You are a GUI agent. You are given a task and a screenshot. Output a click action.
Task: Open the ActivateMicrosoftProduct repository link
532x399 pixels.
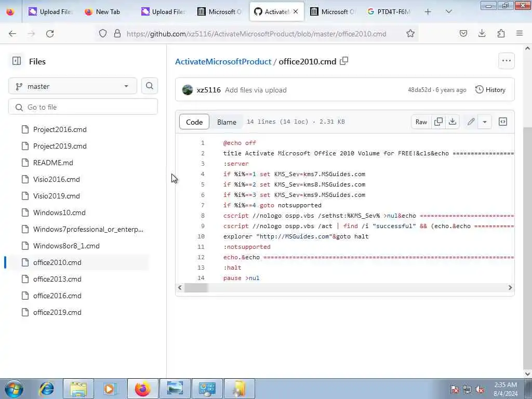[x=223, y=61]
